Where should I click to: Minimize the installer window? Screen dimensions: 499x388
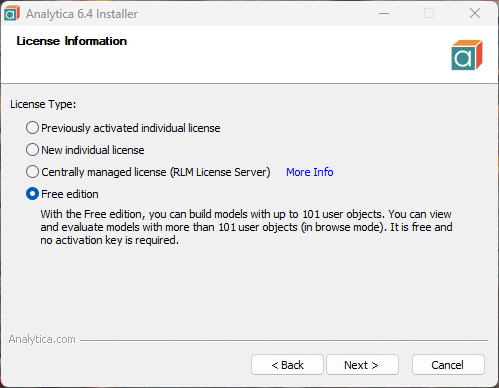click(384, 14)
